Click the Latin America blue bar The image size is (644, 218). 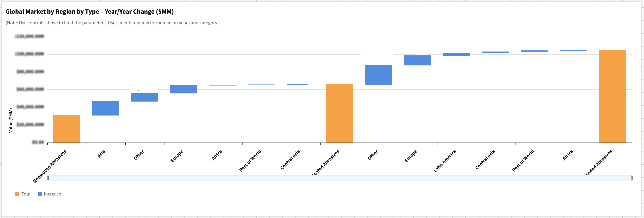click(456, 54)
